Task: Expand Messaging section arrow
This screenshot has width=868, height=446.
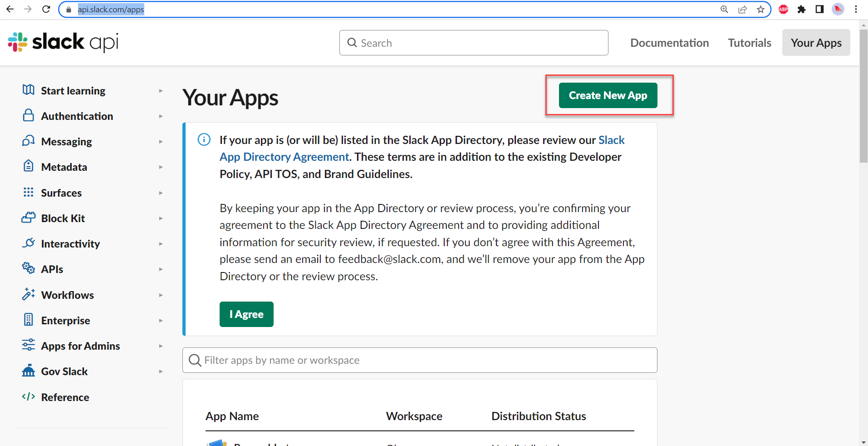Action: 161,142
